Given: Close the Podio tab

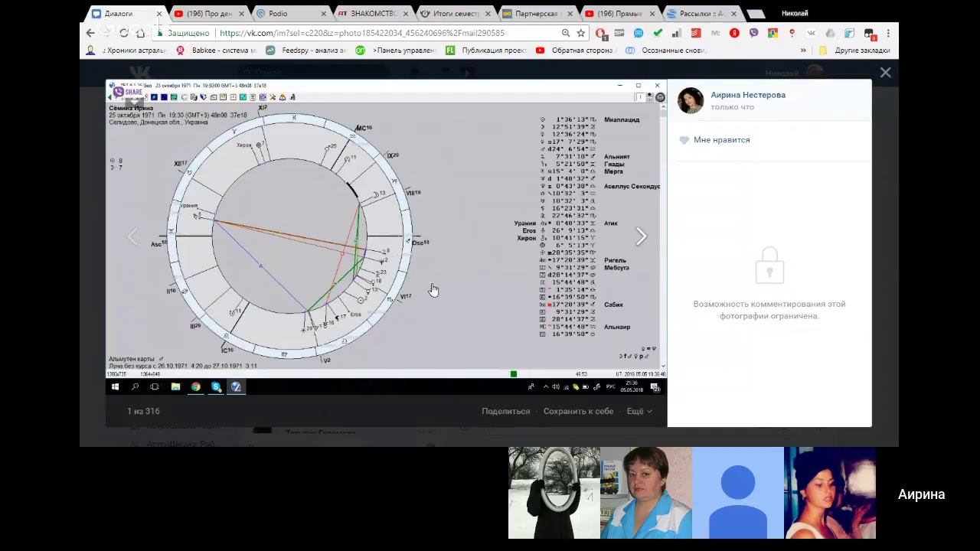Looking at the screenshot, I should (x=323, y=14).
